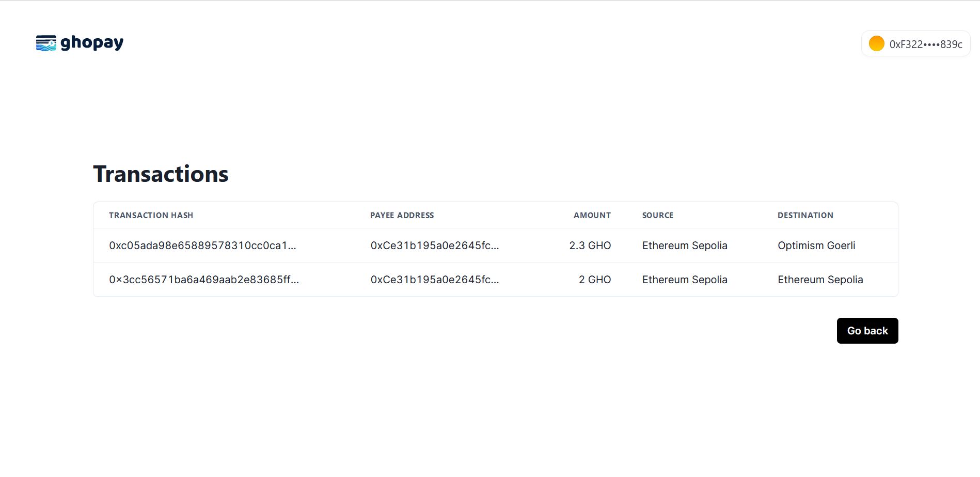Click payee address in the 2.3 GHO row
Screen dimensions: 980x477
click(435, 245)
